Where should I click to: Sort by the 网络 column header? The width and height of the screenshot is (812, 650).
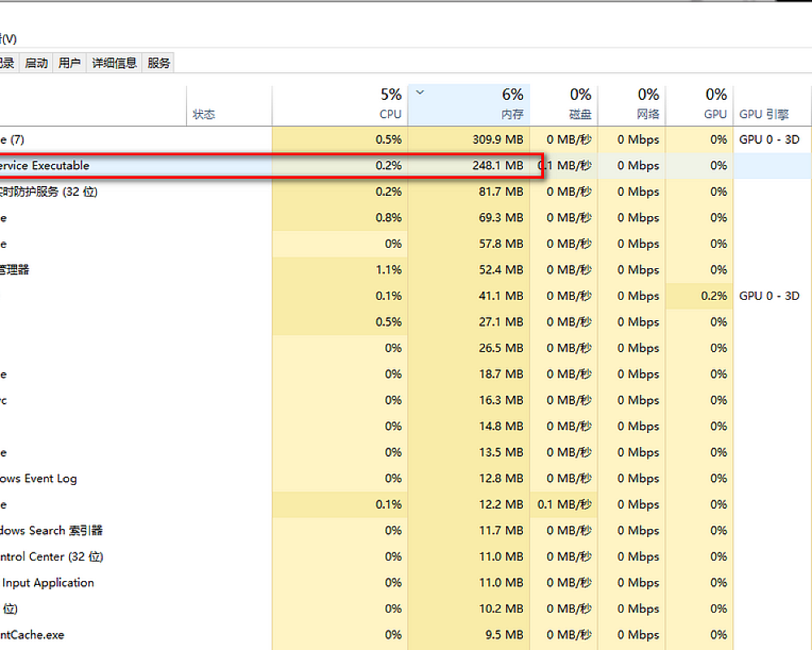[632, 105]
